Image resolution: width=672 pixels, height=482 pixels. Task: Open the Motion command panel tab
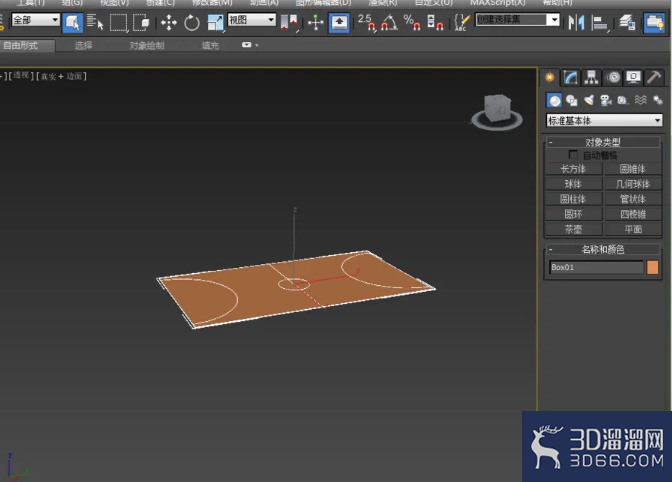pos(613,78)
